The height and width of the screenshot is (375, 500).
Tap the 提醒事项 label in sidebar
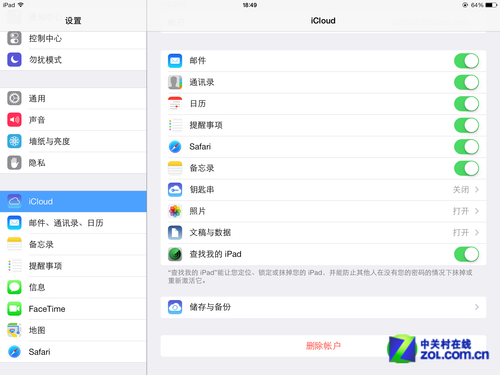pyautogui.click(x=45, y=266)
